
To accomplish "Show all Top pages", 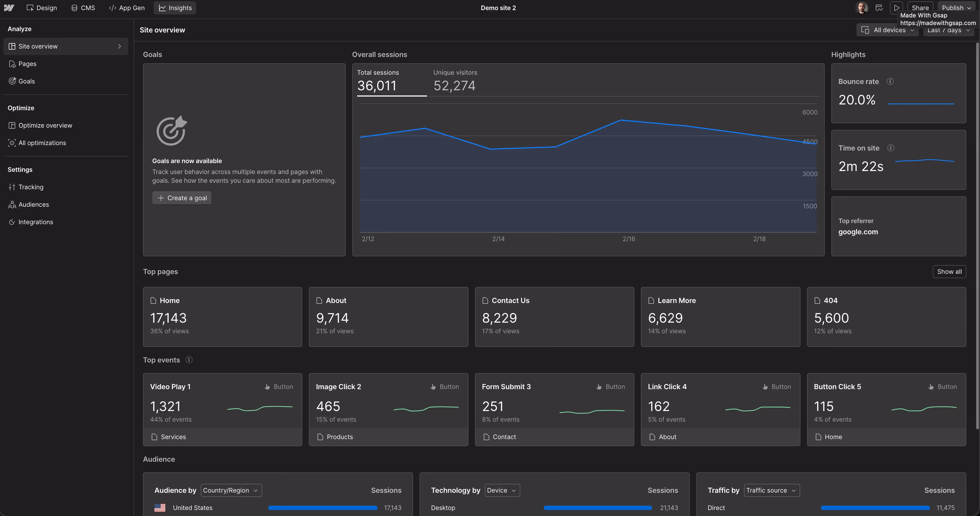I will 949,271.
